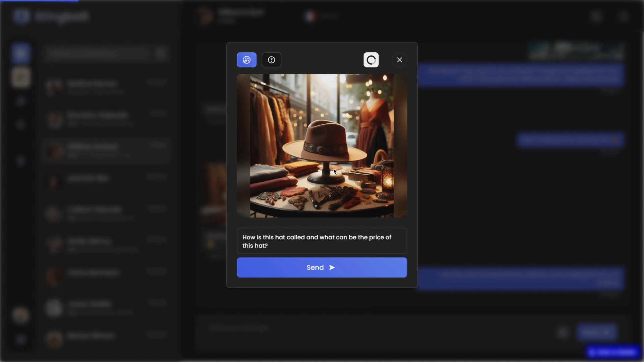Click the user avatar at bottom of sidebar

pyautogui.click(x=21, y=315)
